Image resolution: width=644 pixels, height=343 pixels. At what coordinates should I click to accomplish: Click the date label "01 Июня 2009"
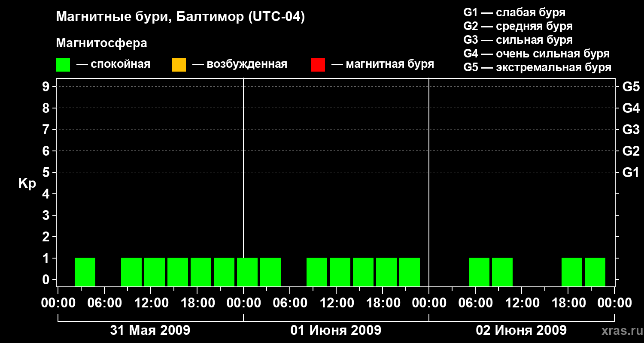tap(336, 330)
